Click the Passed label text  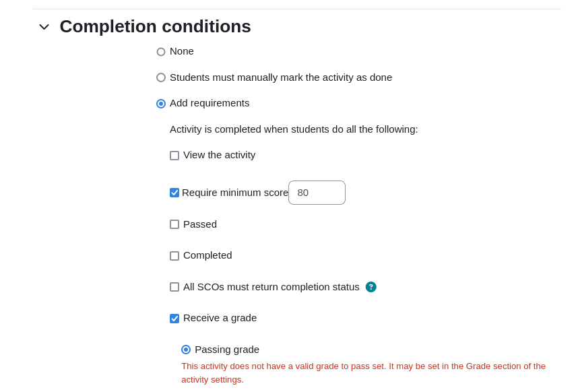(200, 224)
